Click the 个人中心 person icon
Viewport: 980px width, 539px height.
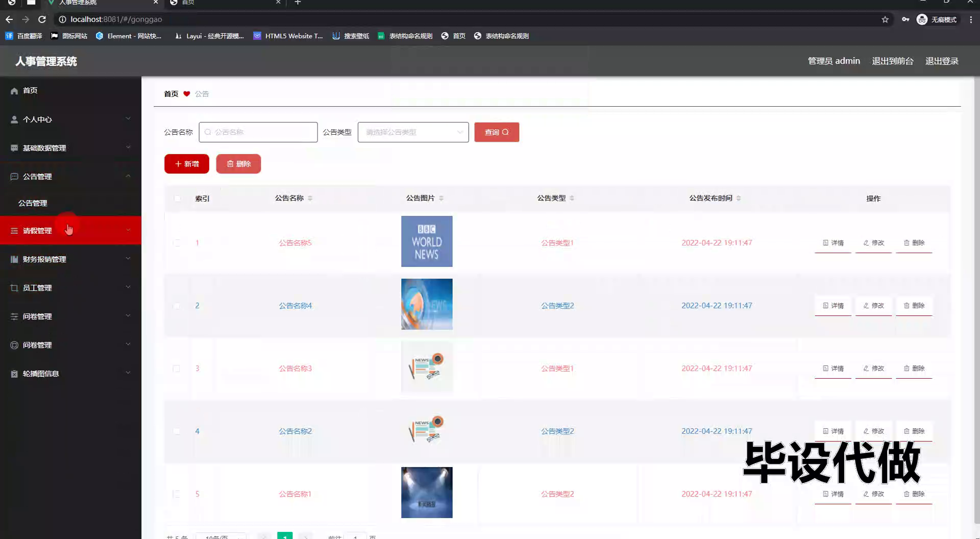click(x=14, y=119)
